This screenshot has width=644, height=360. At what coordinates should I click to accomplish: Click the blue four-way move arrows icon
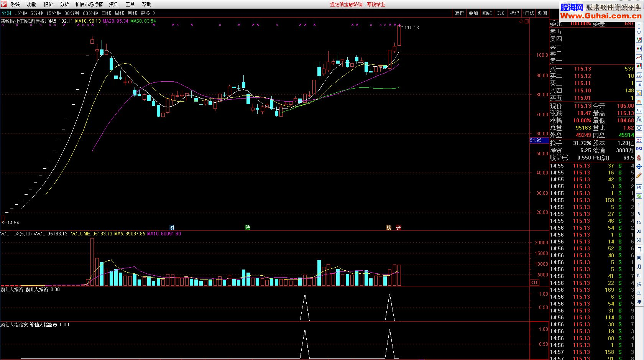click(x=639, y=166)
